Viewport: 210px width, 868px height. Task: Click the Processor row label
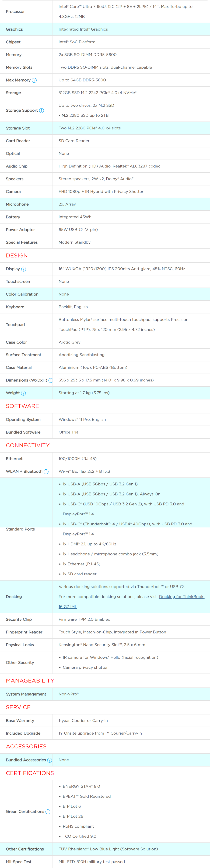coord(15,12)
